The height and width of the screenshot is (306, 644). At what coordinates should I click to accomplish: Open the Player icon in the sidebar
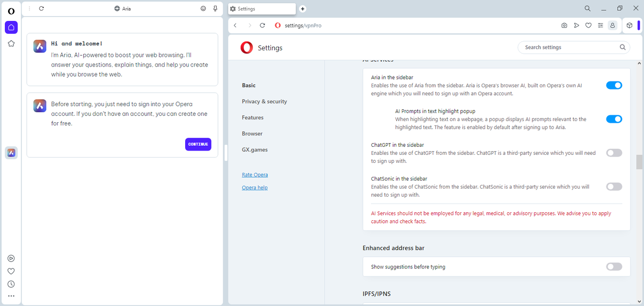[x=11, y=258]
